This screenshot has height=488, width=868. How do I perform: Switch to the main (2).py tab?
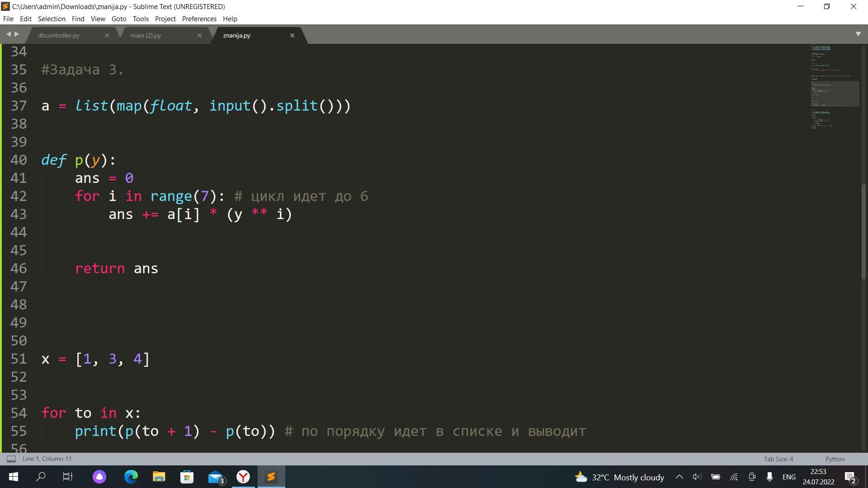coord(146,35)
